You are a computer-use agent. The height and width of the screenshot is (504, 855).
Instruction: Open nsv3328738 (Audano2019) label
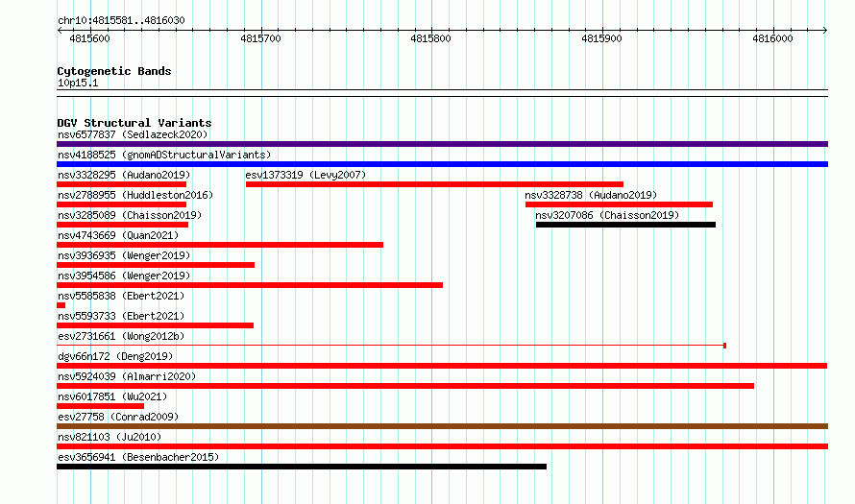click(x=591, y=195)
